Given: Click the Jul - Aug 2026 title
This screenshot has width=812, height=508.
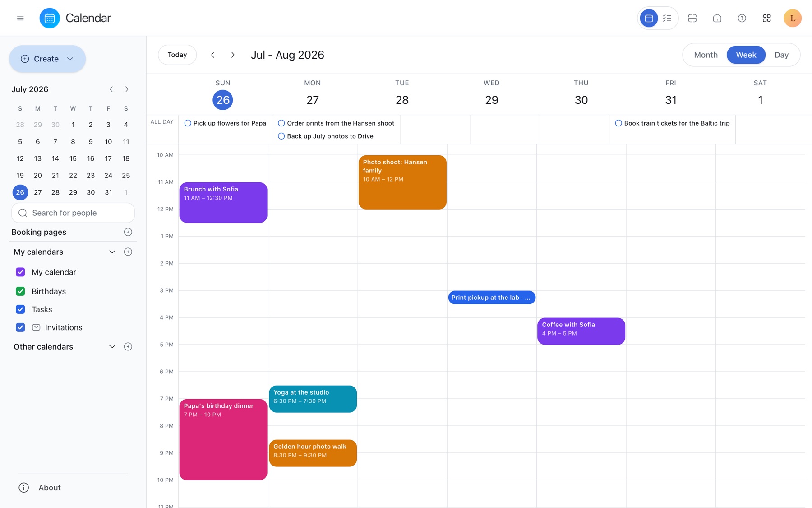Looking at the screenshot, I should [287, 55].
